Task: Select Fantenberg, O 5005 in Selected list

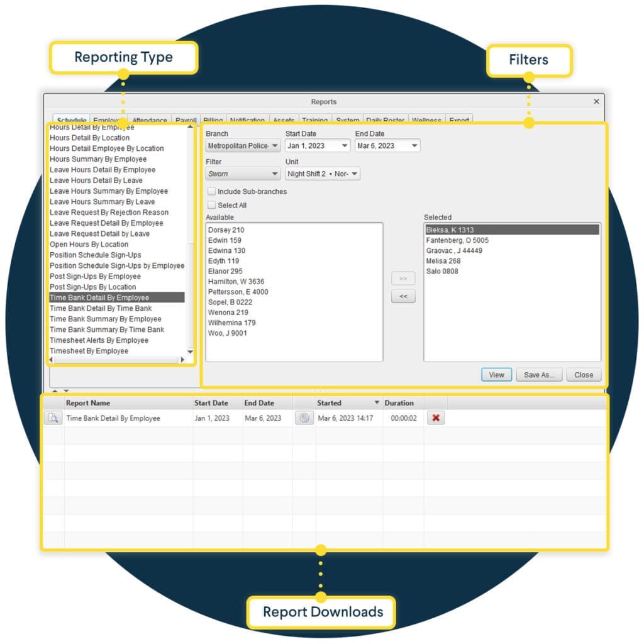Action: [x=457, y=240]
